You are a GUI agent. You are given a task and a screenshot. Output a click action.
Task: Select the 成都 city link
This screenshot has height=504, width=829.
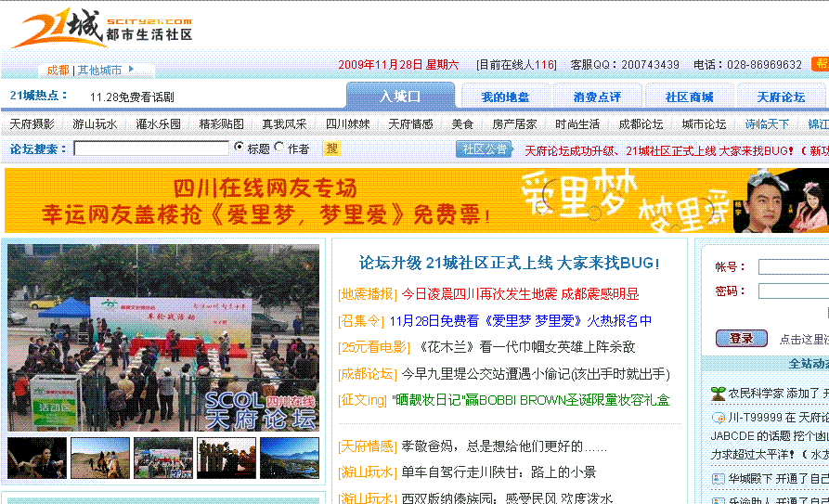pyautogui.click(x=58, y=70)
